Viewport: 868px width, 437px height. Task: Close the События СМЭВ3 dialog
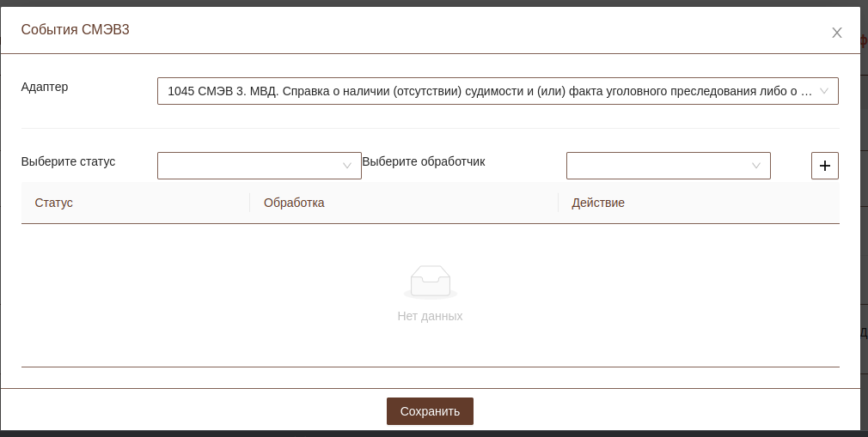836,33
